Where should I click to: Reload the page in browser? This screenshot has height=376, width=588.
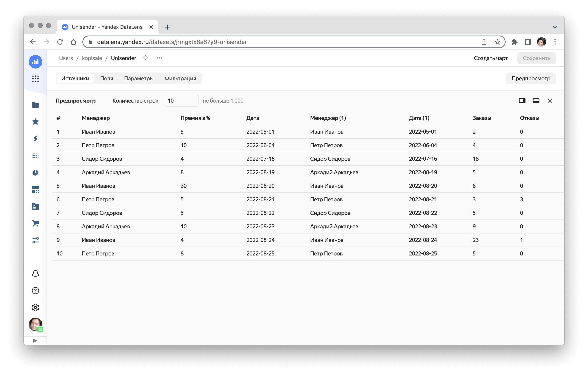tap(60, 42)
